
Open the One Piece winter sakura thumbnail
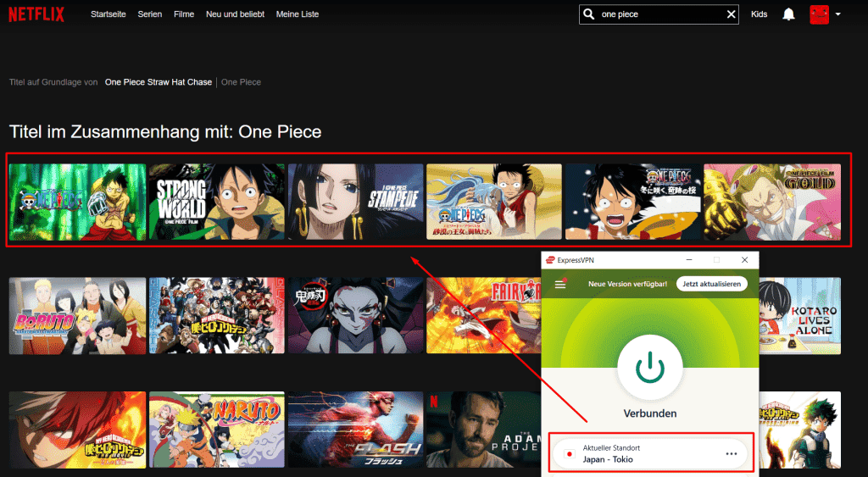(x=632, y=202)
